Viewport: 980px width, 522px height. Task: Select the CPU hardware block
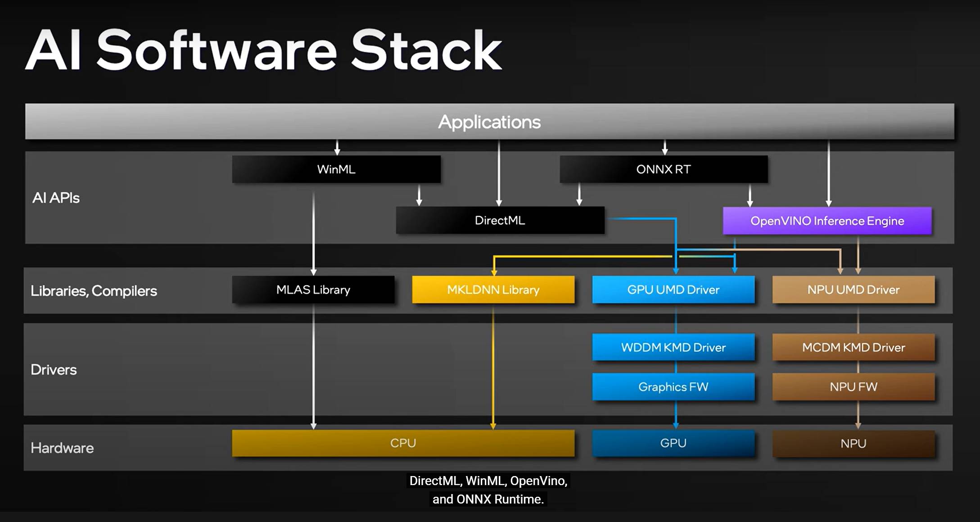pos(403,443)
